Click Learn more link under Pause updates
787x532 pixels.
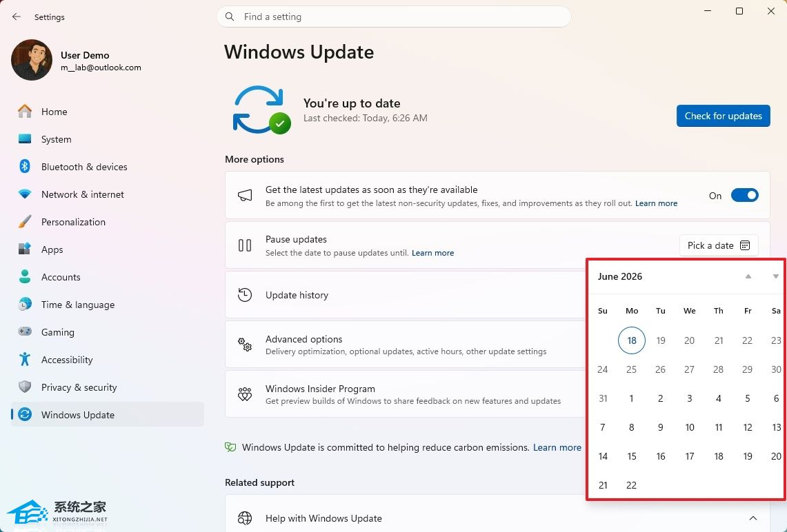click(x=432, y=253)
